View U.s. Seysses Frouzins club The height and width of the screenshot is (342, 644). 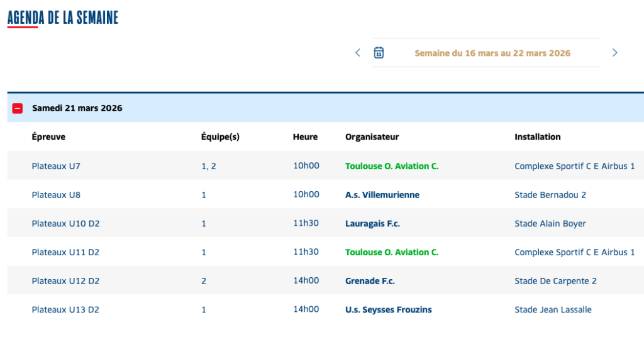[x=388, y=309]
